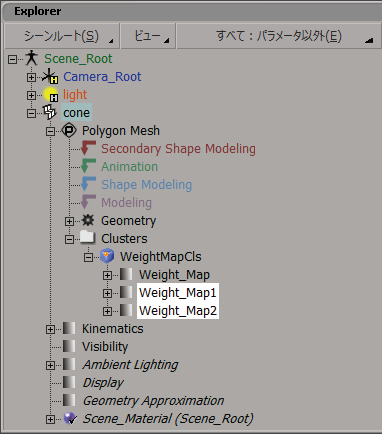This screenshot has height=434, width=382.
Task: Select Secondary Shape Modeling text
Action: [x=178, y=149]
